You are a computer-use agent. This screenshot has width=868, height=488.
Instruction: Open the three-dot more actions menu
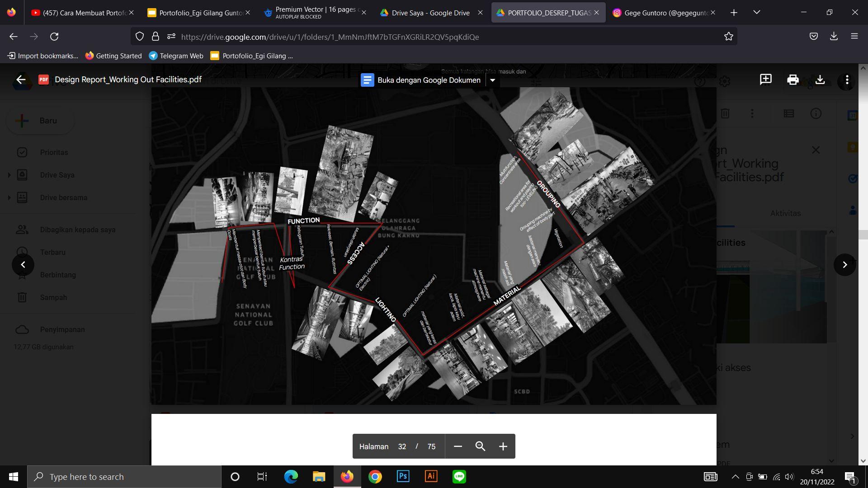pos(847,80)
